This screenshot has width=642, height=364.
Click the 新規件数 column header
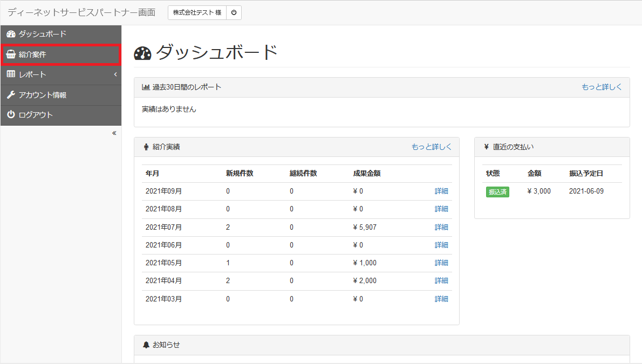pyautogui.click(x=240, y=173)
